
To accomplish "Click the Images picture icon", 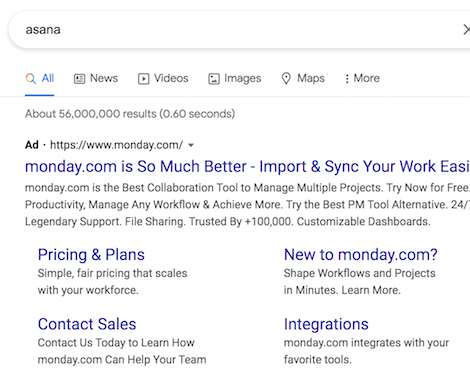I will pyautogui.click(x=214, y=79).
